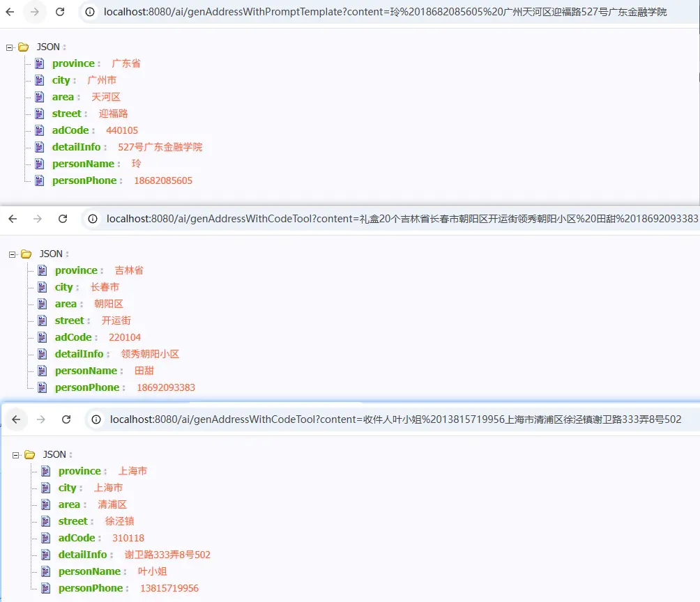Viewport: 700px width, 602px height.
Task: Click the forward arrow beside the 收件人叶小姐 URL
Action: [x=41, y=419]
